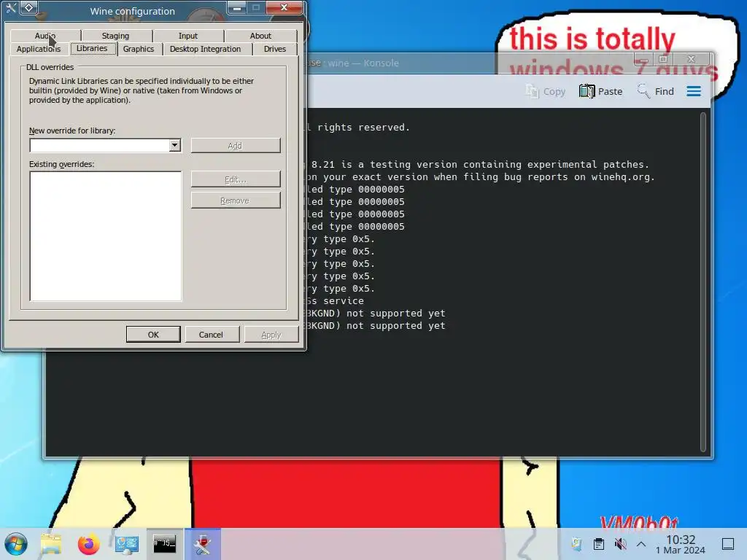Image resolution: width=747 pixels, height=560 pixels.
Task: Select the Wine configuration taskbar entry
Action: tap(203, 544)
